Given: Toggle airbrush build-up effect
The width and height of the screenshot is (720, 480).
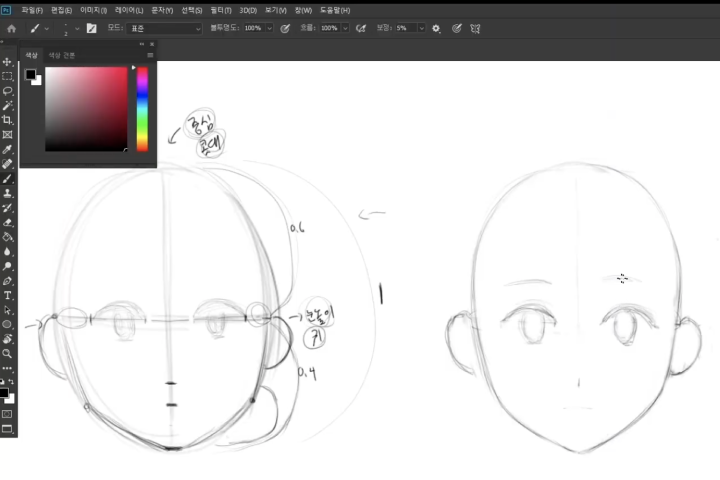Looking at the screenshot, I should [361, 28].
